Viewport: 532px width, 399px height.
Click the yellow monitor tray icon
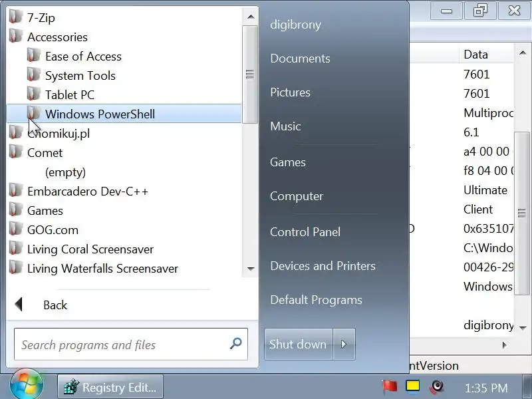[412, 386]
